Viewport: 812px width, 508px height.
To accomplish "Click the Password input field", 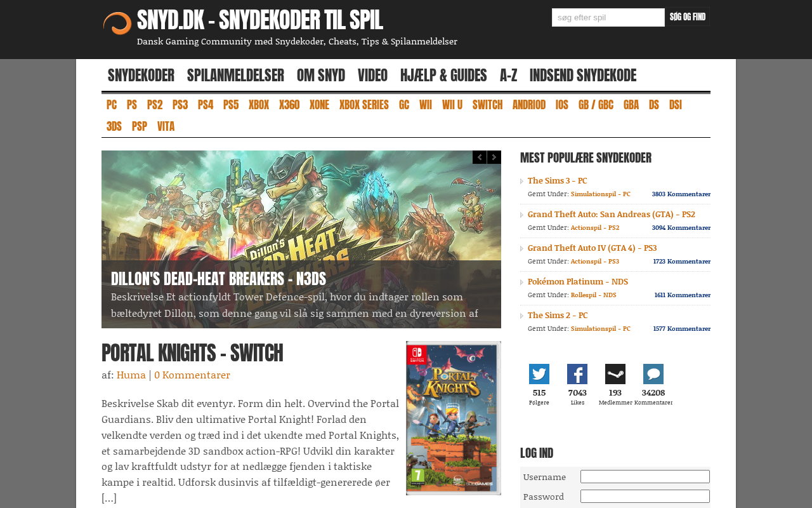I will (x=645, y=497).
